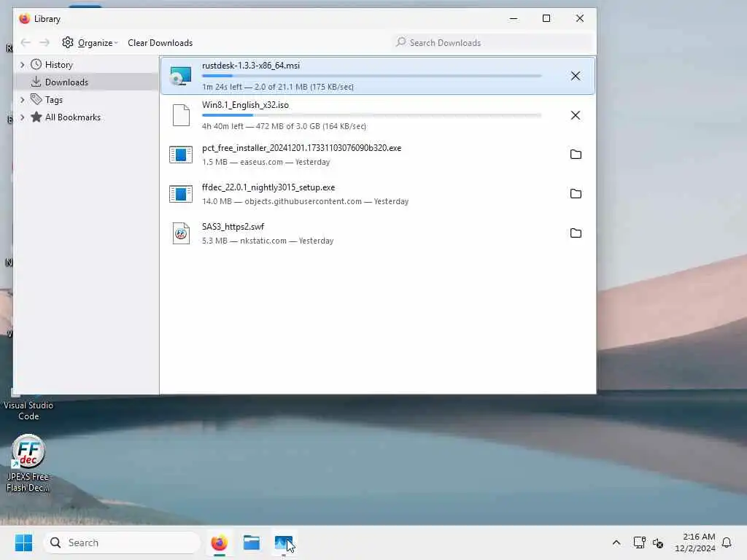Click '4h 40m left' status text
Viewport: 747px width, 560px height.
(x=222, y=126)
